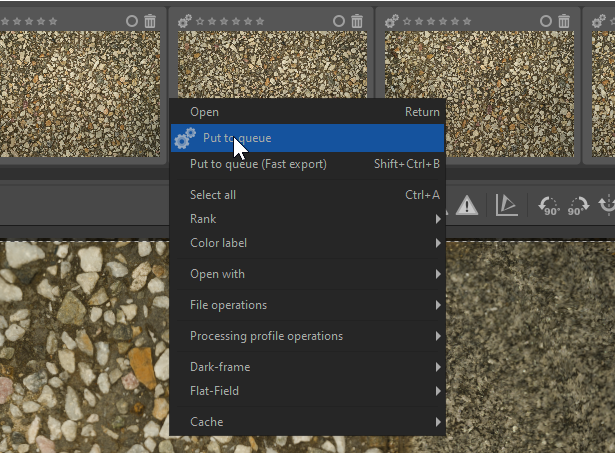
Task: Open the color label circle on the leftmost thumbnail
Action: pos(132,21)
